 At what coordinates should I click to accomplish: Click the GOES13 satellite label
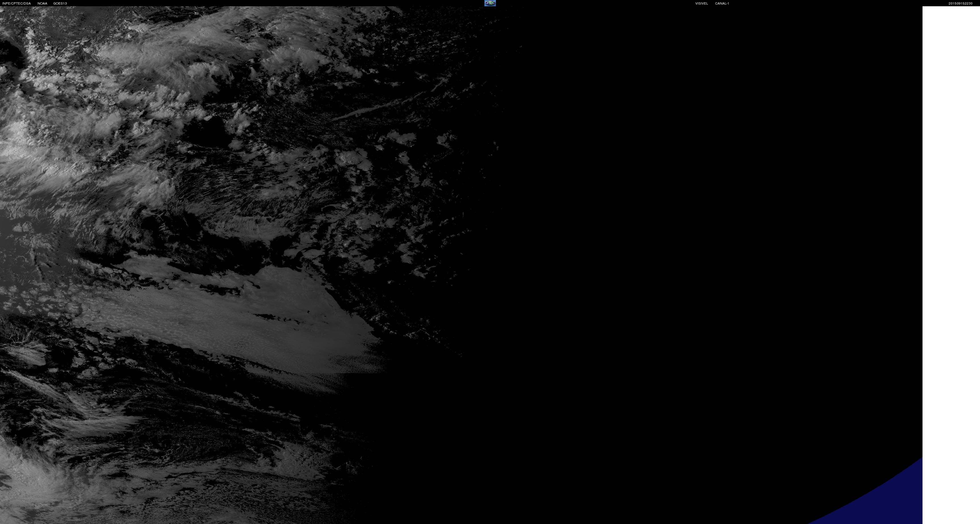pos(60,3)
